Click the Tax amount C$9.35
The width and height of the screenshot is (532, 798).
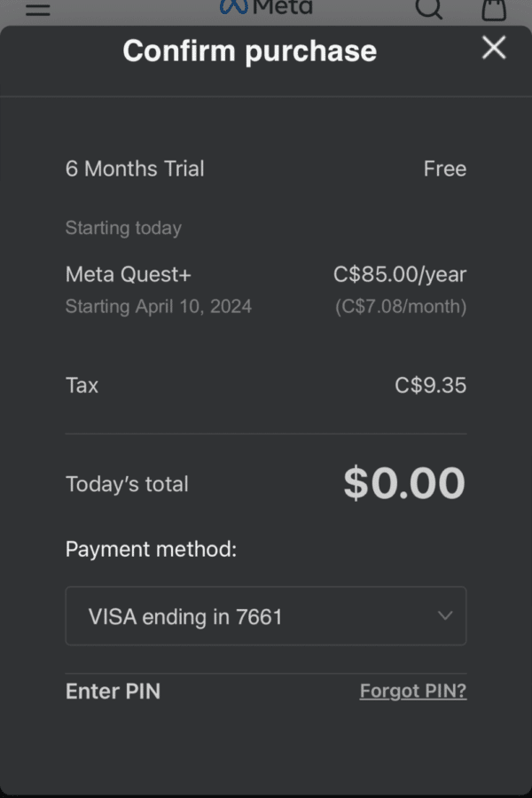[430, 386]
